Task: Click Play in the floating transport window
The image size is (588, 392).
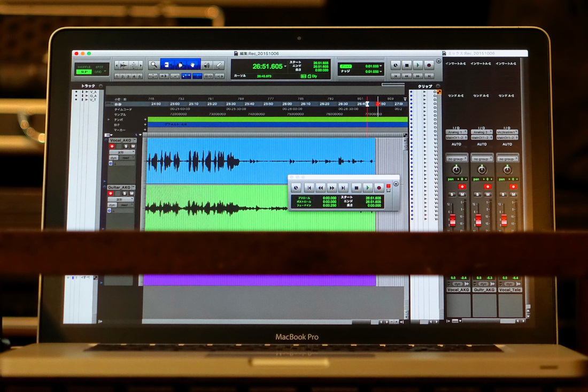Action: 368,188
